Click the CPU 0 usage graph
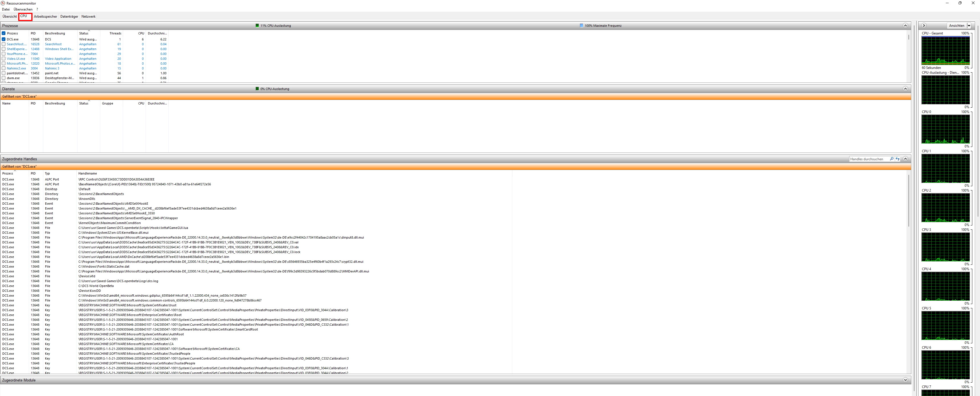 [x=946, y=129]
